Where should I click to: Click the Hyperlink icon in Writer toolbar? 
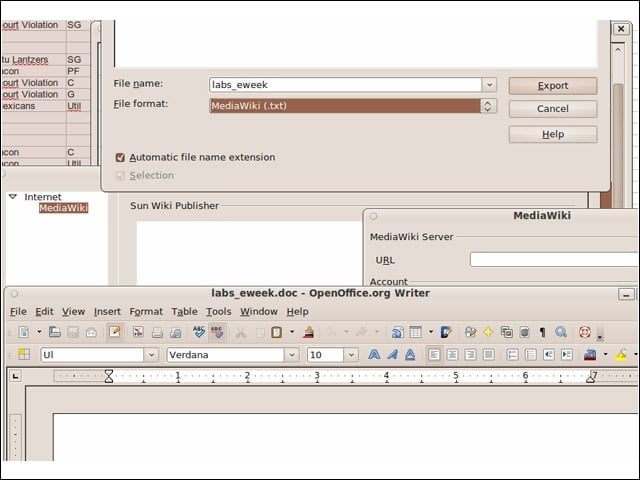tap(398, 332)
